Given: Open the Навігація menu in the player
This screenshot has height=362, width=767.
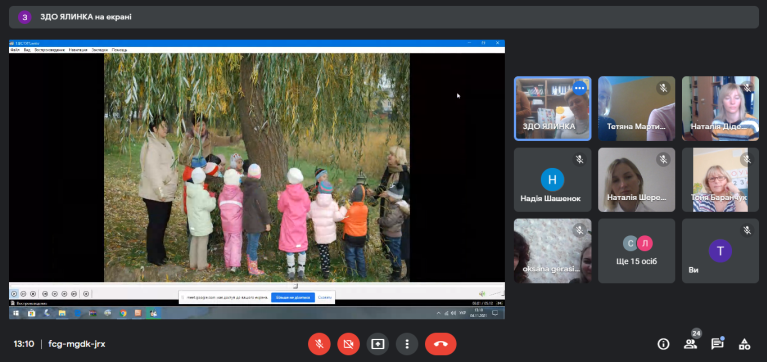Looking at the screenshot, I should point(78,50).
